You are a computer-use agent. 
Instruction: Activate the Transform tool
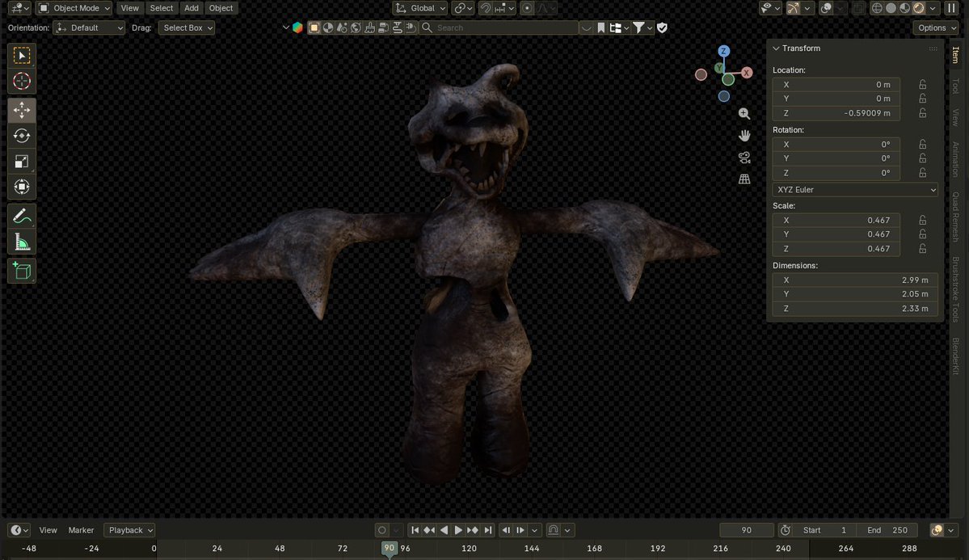(x=22, y=187)
